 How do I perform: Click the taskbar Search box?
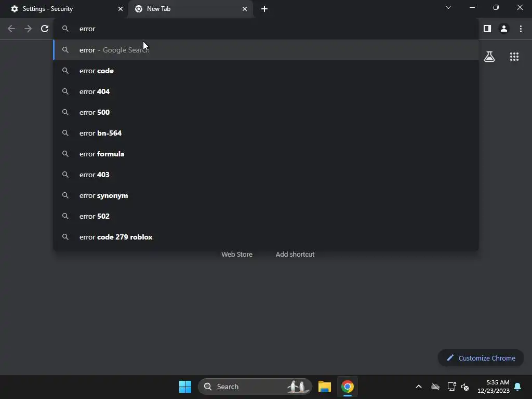point(255,387)
